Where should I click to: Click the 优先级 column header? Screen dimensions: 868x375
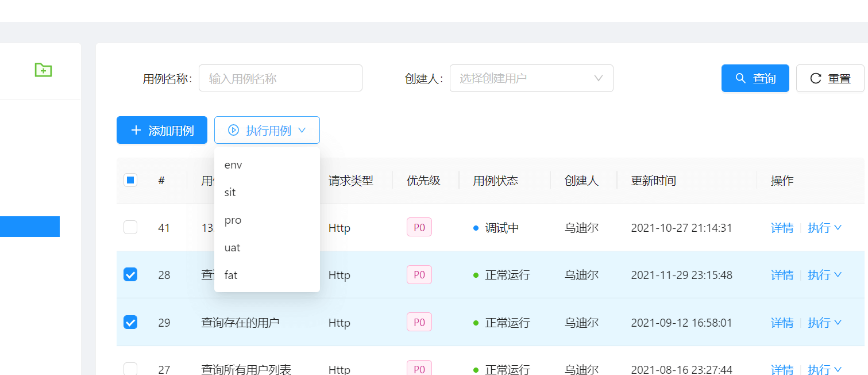(x=424, y=181)
